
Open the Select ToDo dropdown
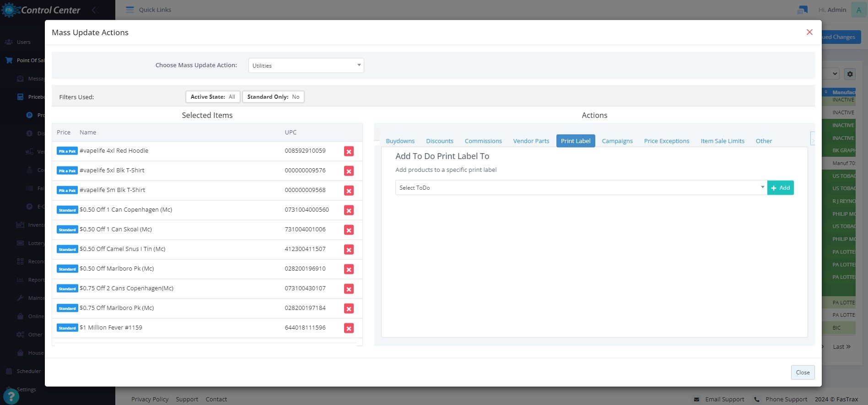click(581, 187)
